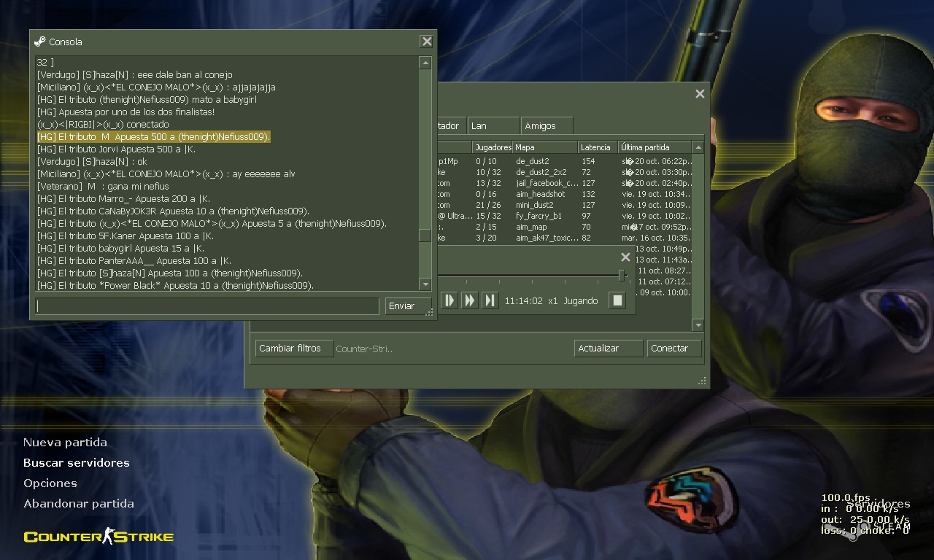Click the demo timestamp 11:14:02
934x560 pixels.
pos(524,301)
